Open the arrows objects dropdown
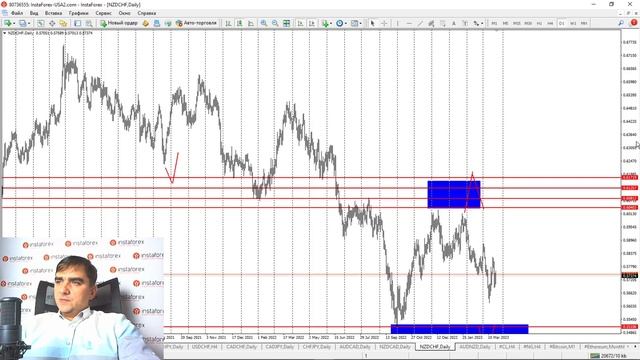Image resolution: width=640 pixels, height=360 pixels. pyautogui.click(x=478, y=23)
